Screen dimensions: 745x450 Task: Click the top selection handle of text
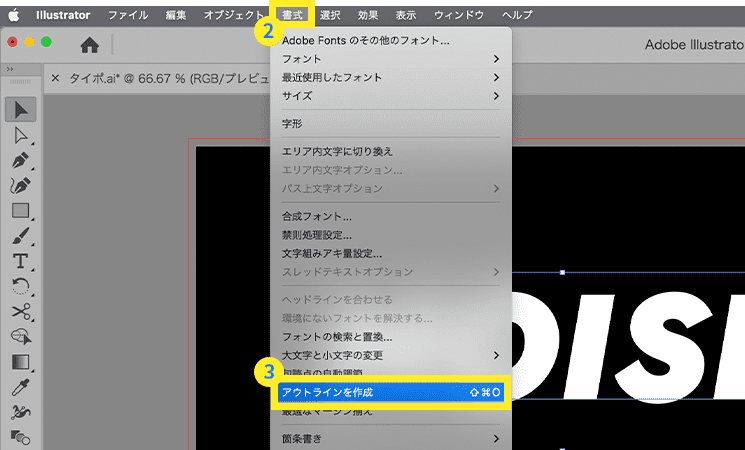(563, 273)
